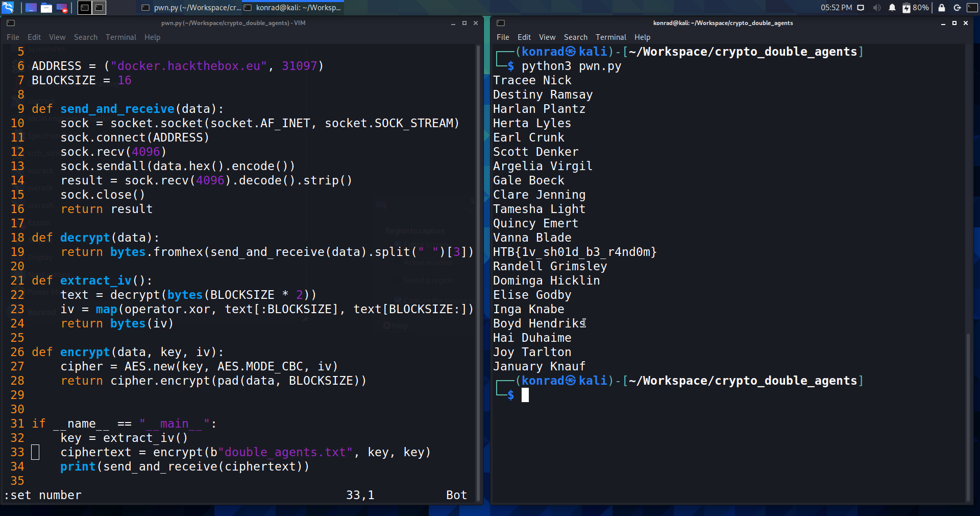This screenshot has width=980, height=516.
Task: Expand the Terminal menu in right terminal
Action: click(x=610, y=37)
